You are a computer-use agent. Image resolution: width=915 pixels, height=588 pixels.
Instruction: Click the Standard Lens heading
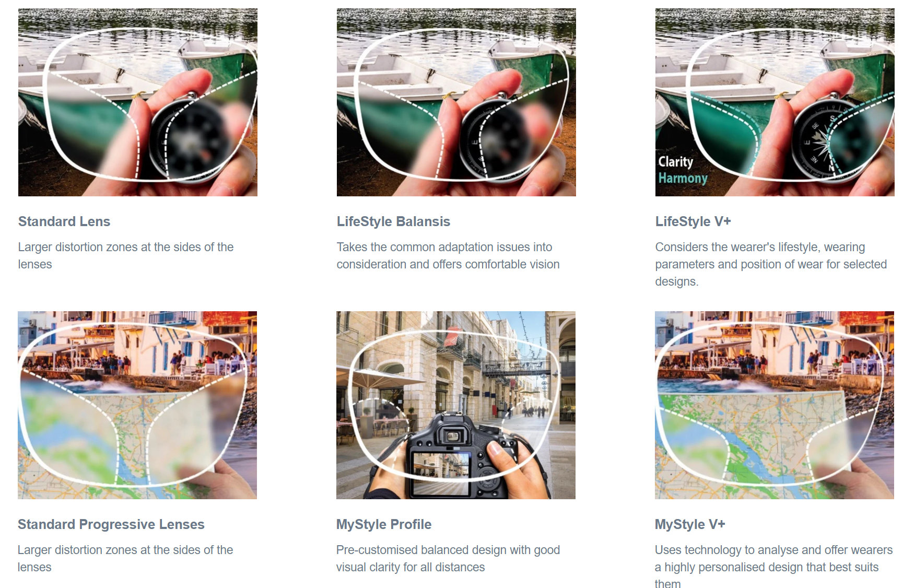click(x=64, y=221)
